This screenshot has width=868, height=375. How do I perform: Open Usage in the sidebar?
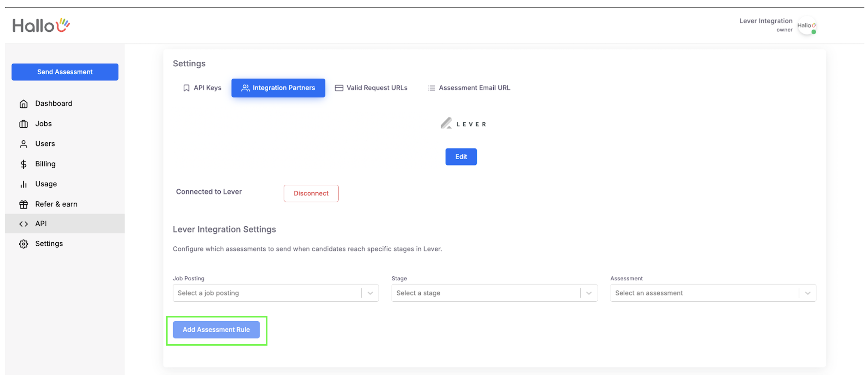pos(65,184)
